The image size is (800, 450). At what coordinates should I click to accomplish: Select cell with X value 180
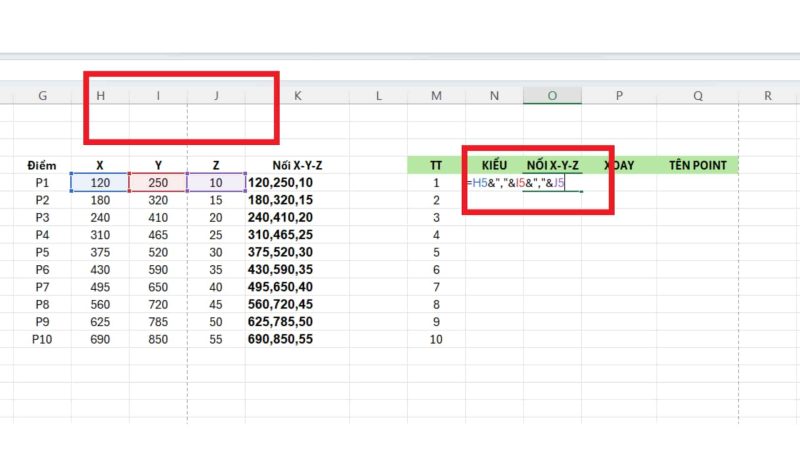coord(101,200)
